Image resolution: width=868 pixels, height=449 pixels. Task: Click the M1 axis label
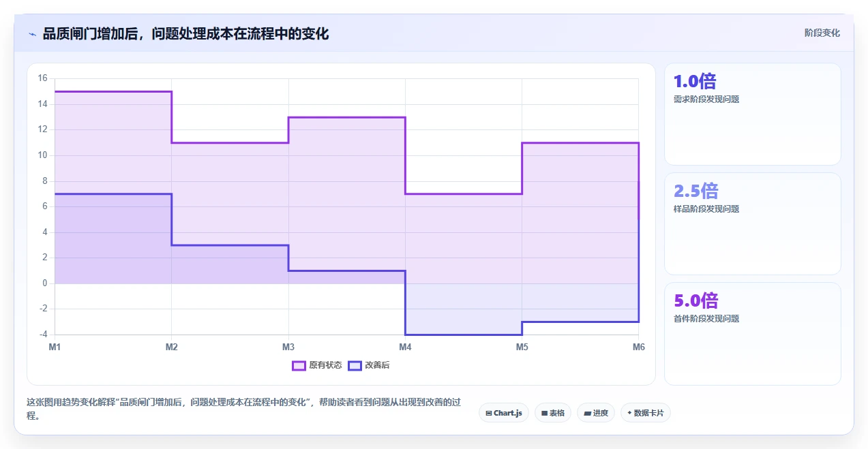click(x=55, y=347)
